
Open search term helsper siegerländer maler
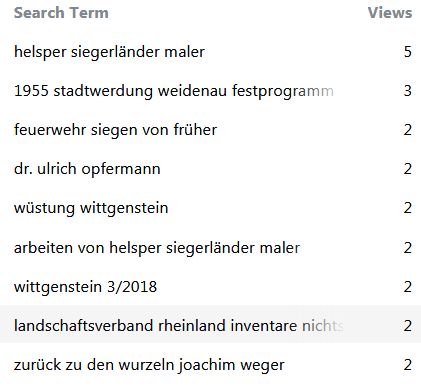(109, 52)
